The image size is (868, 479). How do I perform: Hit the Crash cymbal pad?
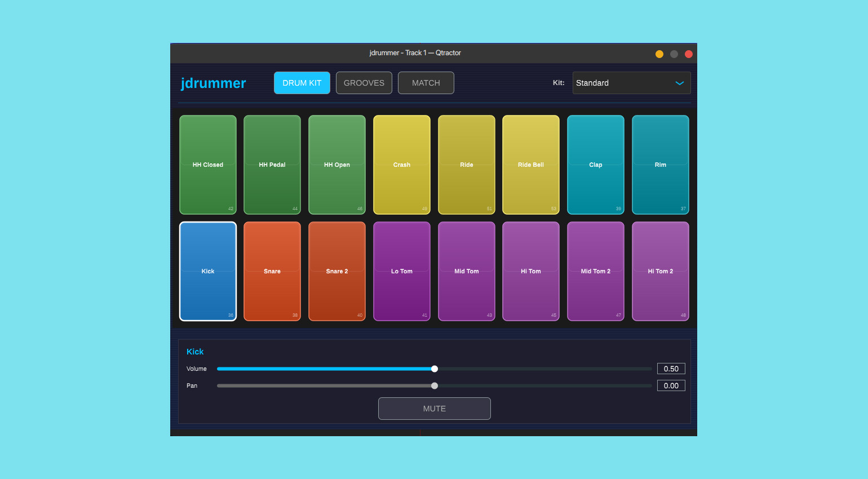[x=402, y=165]
